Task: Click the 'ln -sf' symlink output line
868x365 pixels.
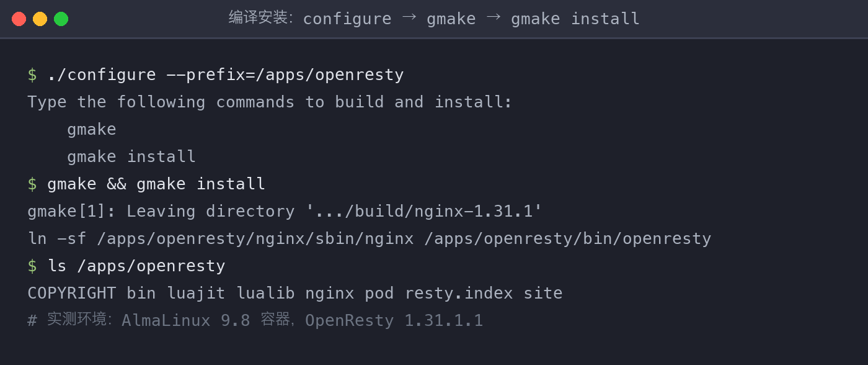Action: coord(370,238)
